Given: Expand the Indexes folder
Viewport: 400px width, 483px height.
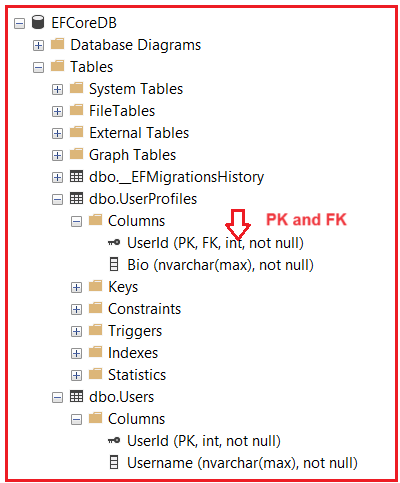Looking at the screenshot, I should click(76, 353).
